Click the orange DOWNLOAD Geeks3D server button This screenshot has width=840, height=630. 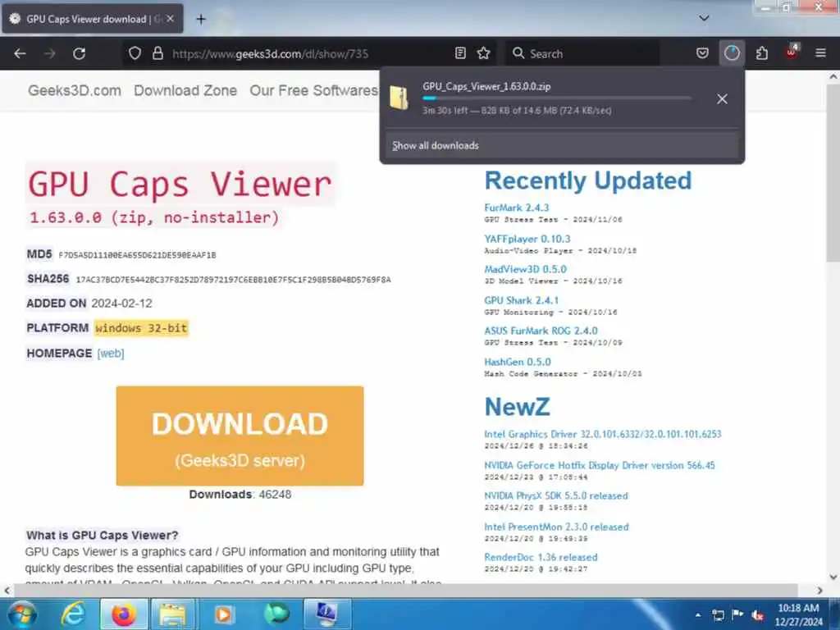240,436
